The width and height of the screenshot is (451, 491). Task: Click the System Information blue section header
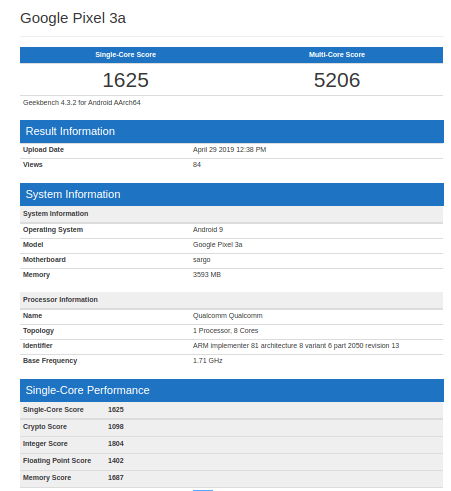[232, 194]
